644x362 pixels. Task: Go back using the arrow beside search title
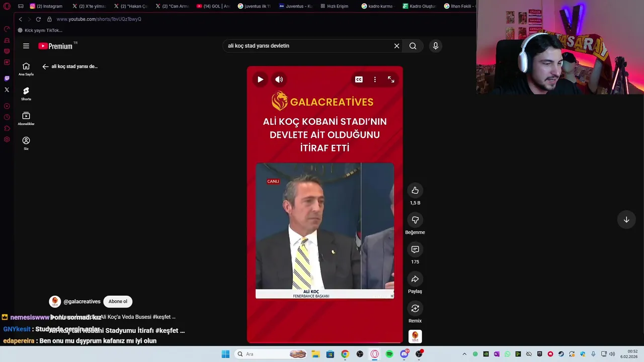45,66
